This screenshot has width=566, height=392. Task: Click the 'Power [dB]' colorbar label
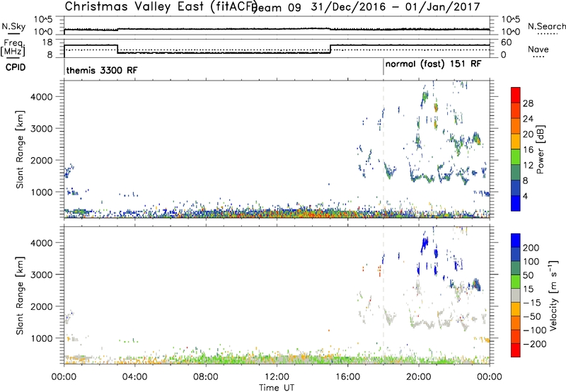[540, 149]
